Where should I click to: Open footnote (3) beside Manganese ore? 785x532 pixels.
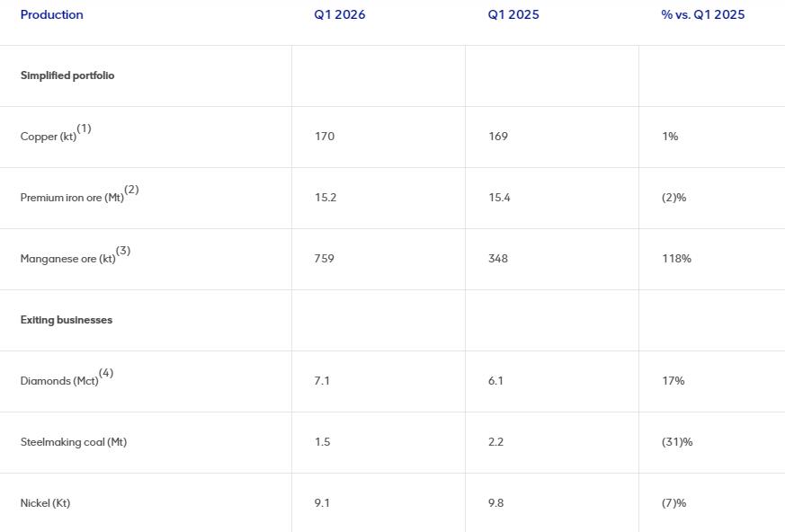tap(123, 251)
